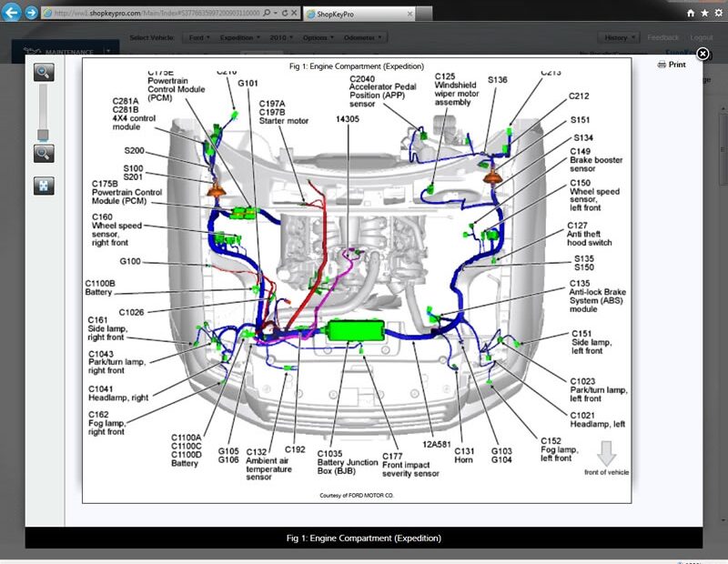
Task: Open the History dropdown
Action: (x=618, y=37)
